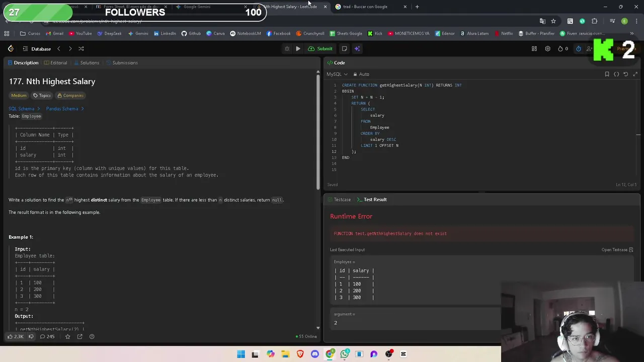The width and height of the screenshot is (644, 362).
Task: Expand the Topics tag
Action: click(42, 96)
